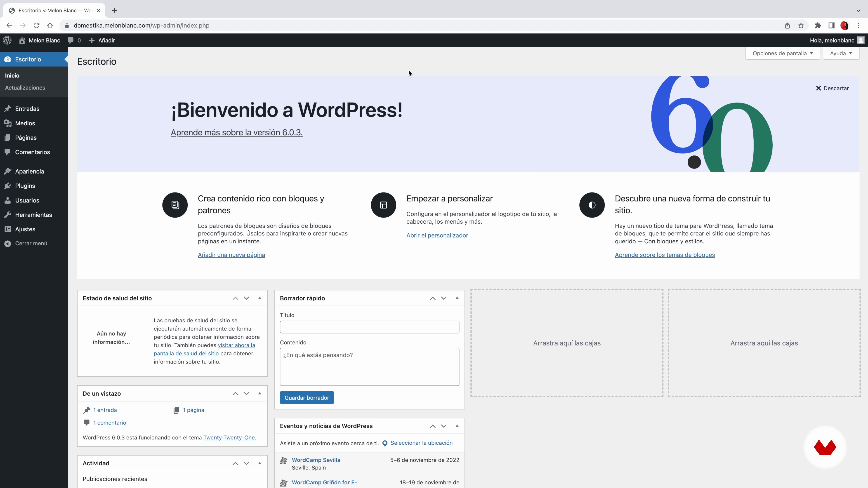Click Guardar borrador button
This screenshot has width=868, height=488.
(307, 398)
